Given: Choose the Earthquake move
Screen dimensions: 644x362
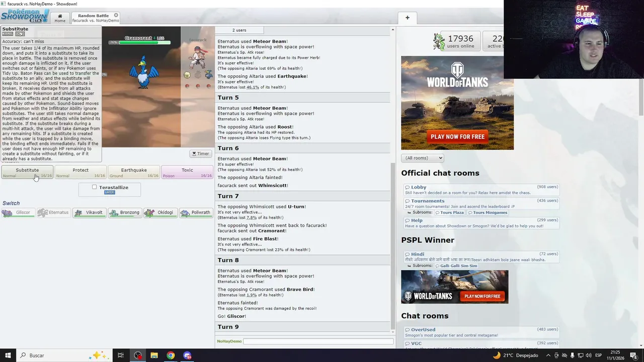Looking at the screenshot, I should click(x=134, y=172).
